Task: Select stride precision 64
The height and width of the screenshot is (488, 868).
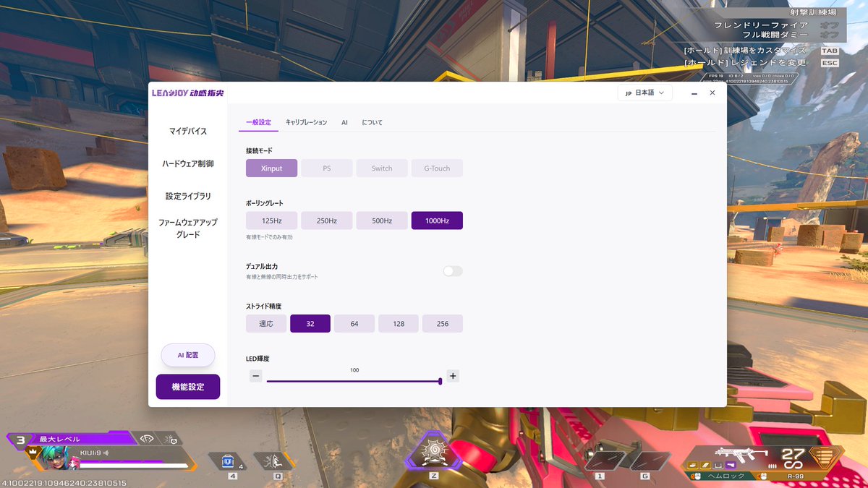Action: point(354,324)
